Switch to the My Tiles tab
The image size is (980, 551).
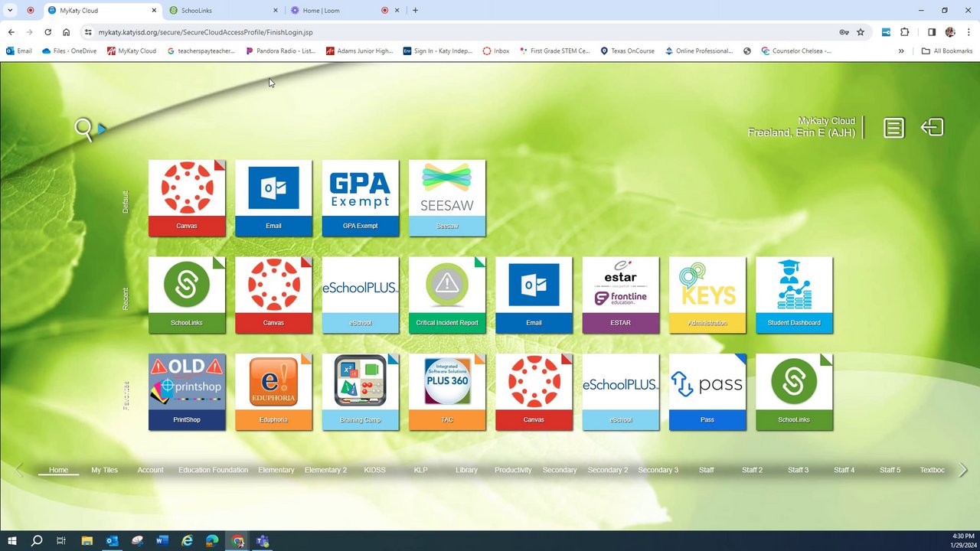(x=105, y=470)
